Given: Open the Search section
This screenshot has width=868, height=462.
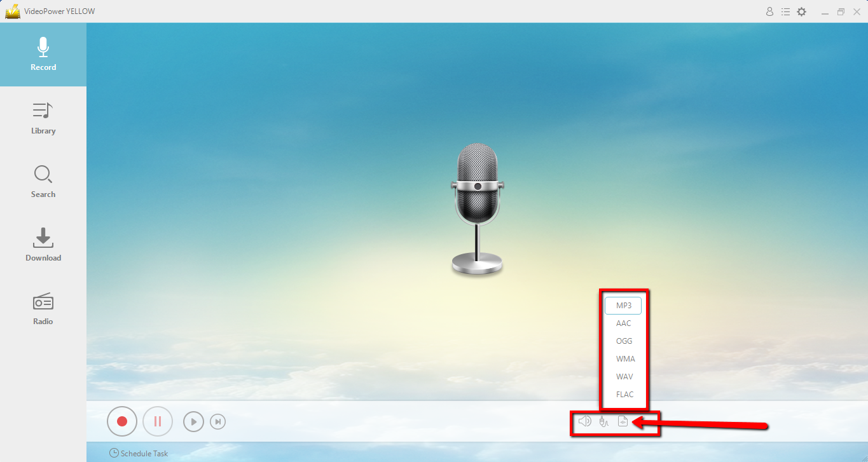Looking at the screenshot, I should 43,181.
